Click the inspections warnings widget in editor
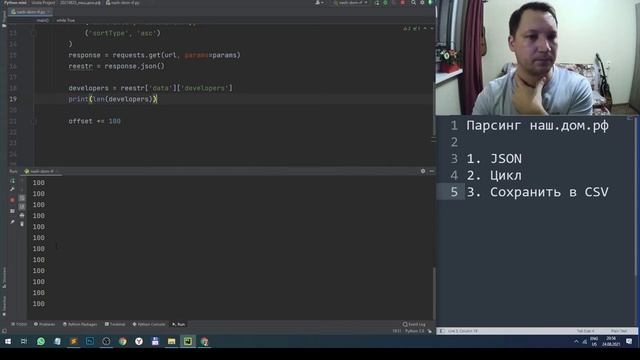Viewport: 640px width, 360px height. click(412, 29)
